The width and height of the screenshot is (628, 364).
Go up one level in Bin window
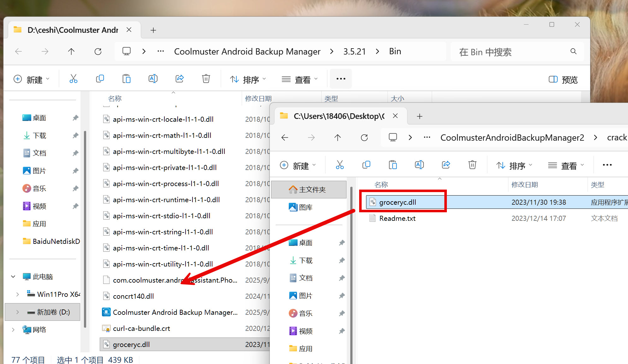71,51
